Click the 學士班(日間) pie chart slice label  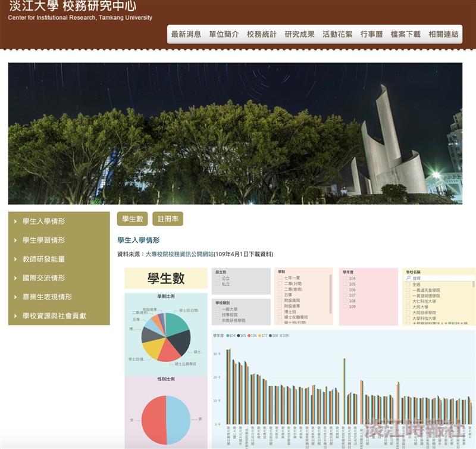(189, 310)
